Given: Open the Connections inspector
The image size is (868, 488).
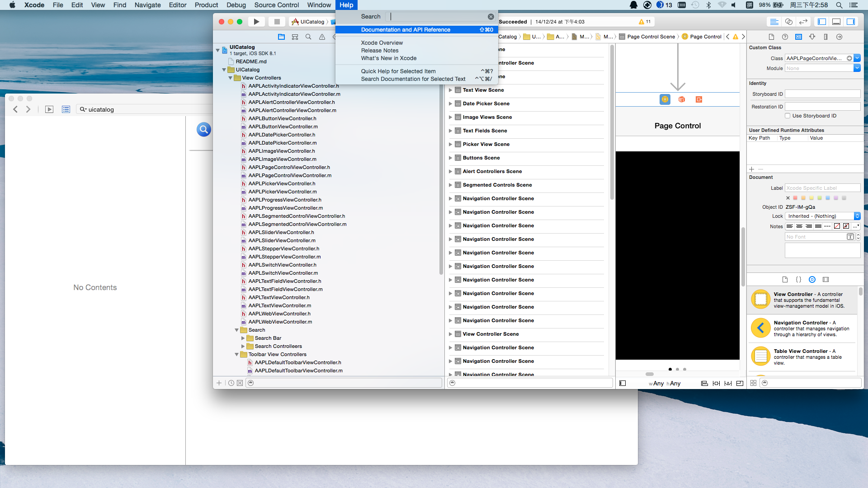Looking at the screenshot, I should (839, 37).
